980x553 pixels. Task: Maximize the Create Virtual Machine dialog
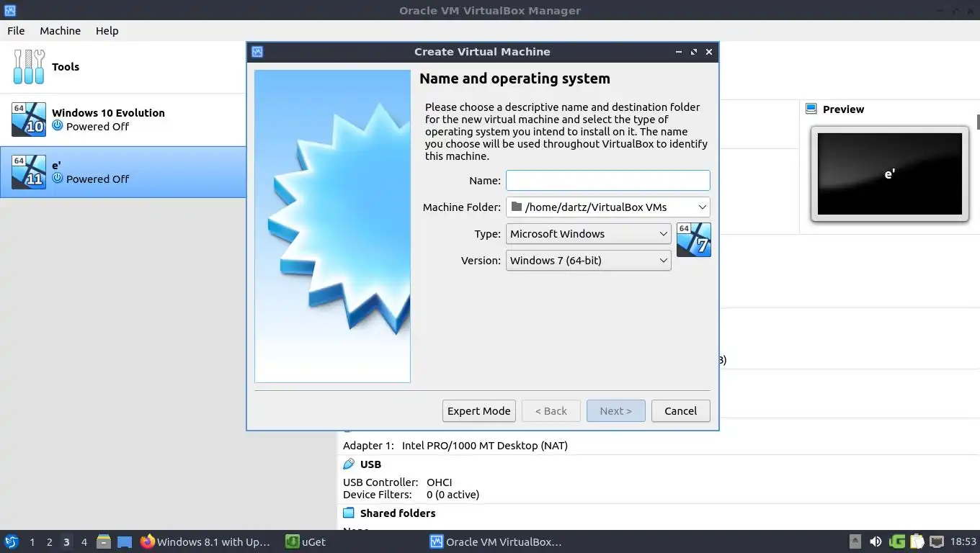[x=693, y=52]
